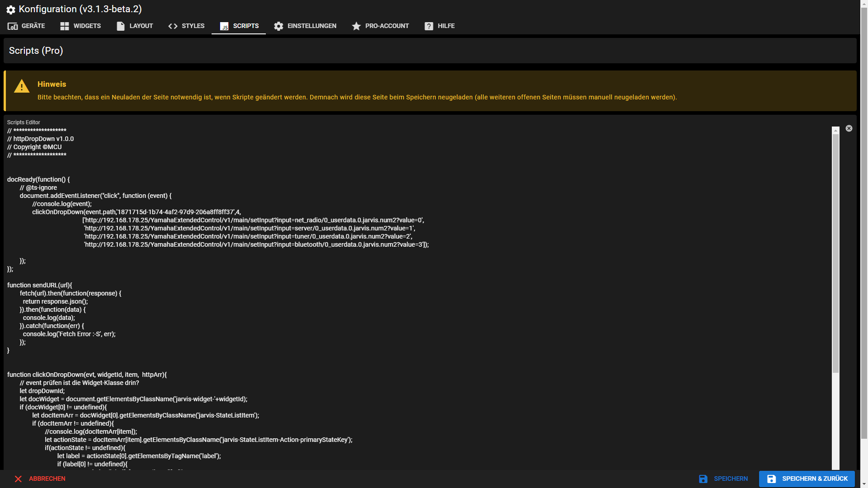The width and height of the screenshot is (868, 488).
Task: Click the Speichern button
Action: tap(723, 479)
